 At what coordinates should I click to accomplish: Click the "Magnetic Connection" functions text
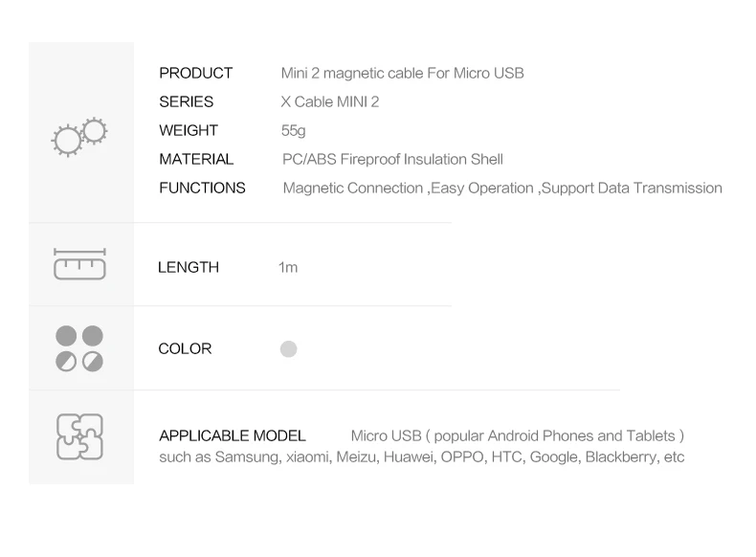point(353,189)
